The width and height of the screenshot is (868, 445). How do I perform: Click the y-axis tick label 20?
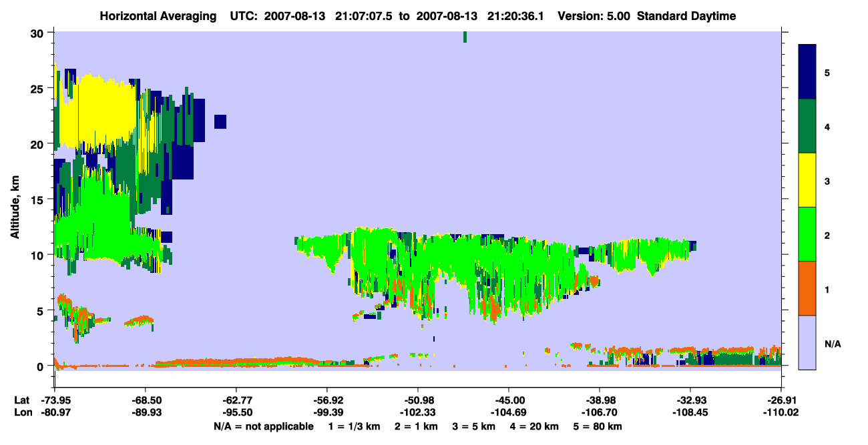coord(38,144)
